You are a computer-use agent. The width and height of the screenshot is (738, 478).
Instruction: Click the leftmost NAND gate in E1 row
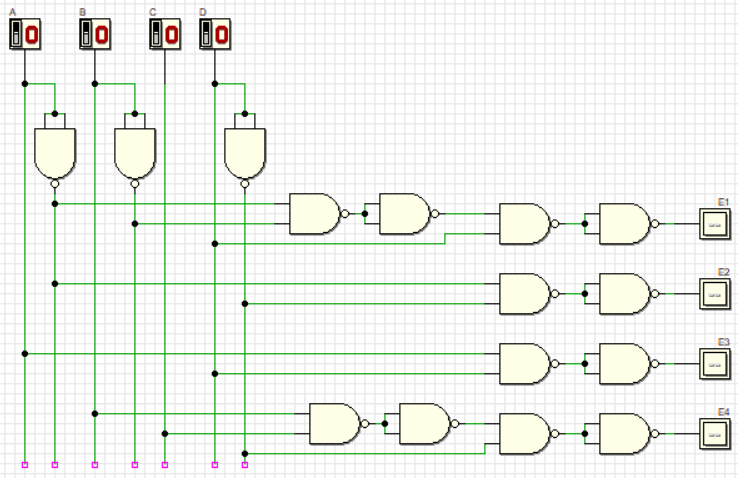click(x=313, y=214)
